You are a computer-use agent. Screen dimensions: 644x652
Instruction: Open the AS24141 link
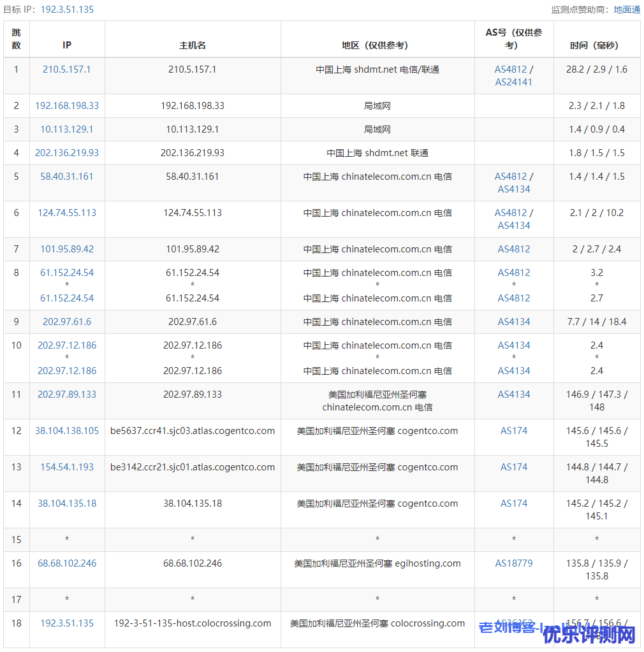click(514, 82)
